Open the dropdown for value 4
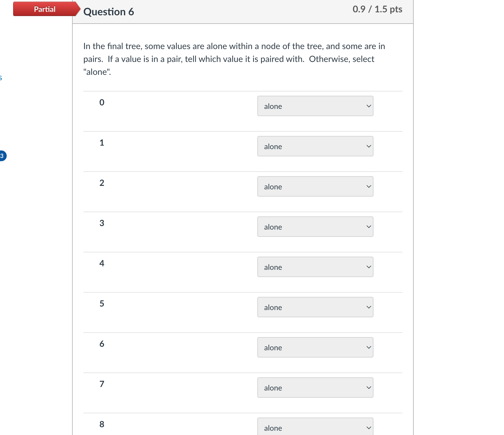504x435 pixels. (315, 267)
